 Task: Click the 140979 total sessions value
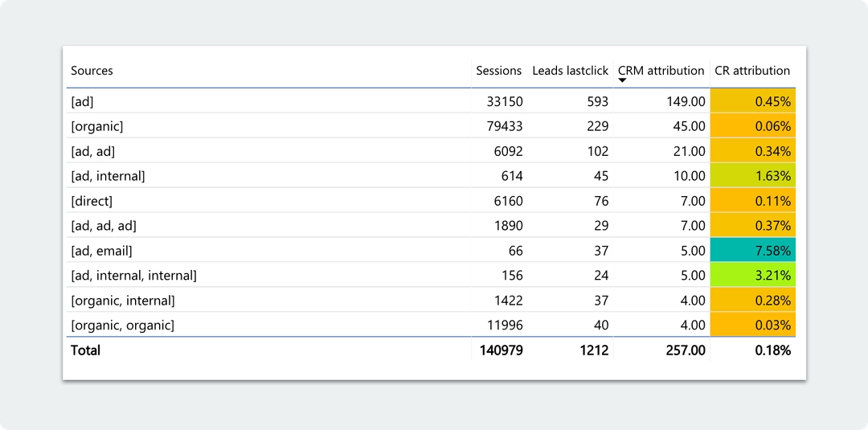tap(501, 350)
